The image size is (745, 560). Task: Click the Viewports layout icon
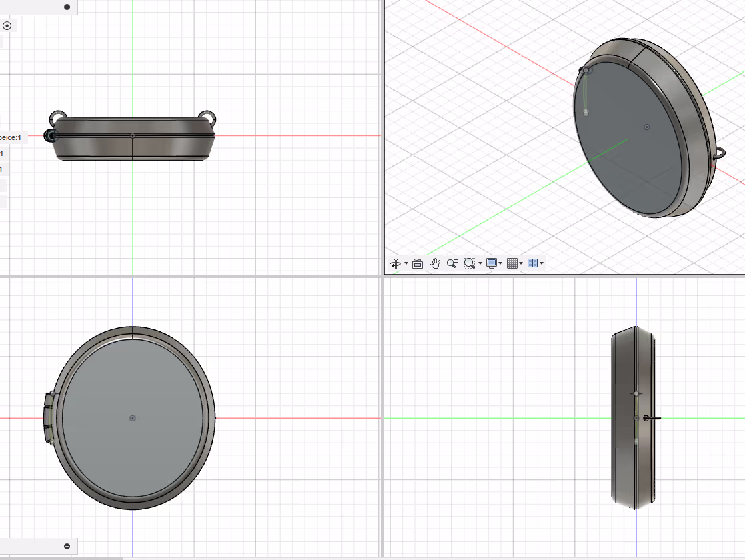(x=532, y=263)
